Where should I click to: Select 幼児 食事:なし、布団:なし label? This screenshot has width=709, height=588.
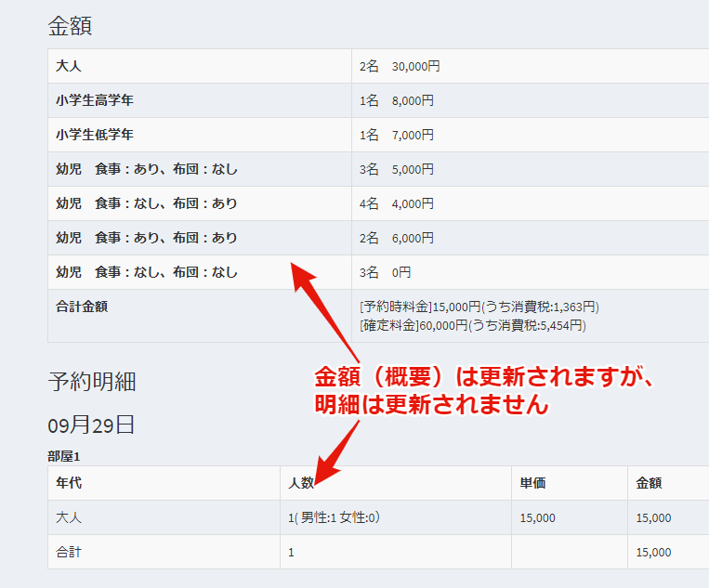147,272
